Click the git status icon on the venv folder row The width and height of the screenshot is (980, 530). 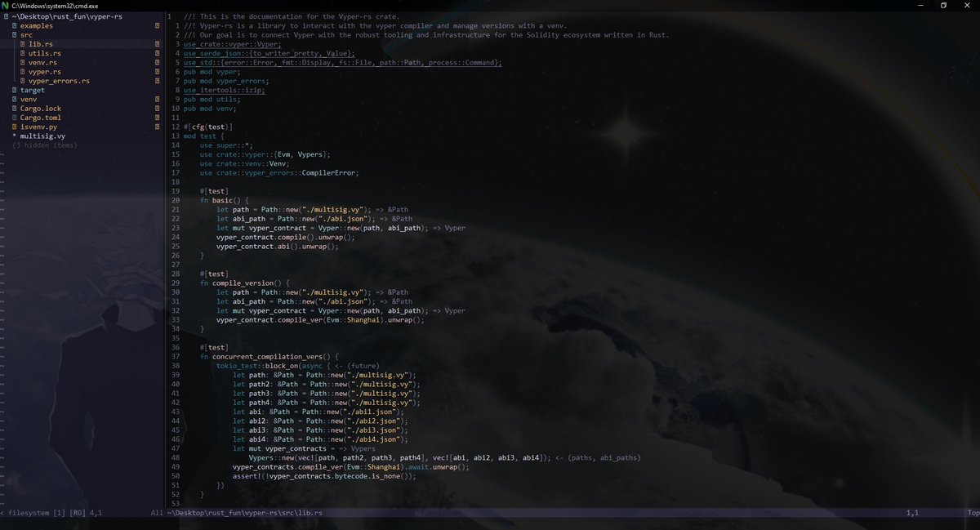point(158,100)
